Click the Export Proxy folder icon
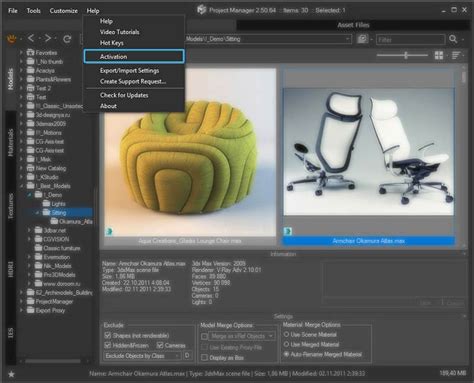 click(x=31, y=310)
